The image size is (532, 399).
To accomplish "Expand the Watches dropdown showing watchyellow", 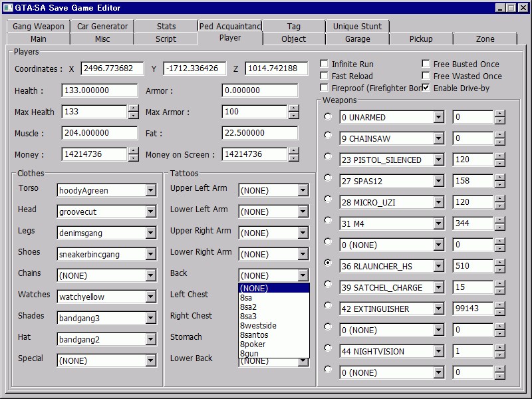I will (151, 297).
